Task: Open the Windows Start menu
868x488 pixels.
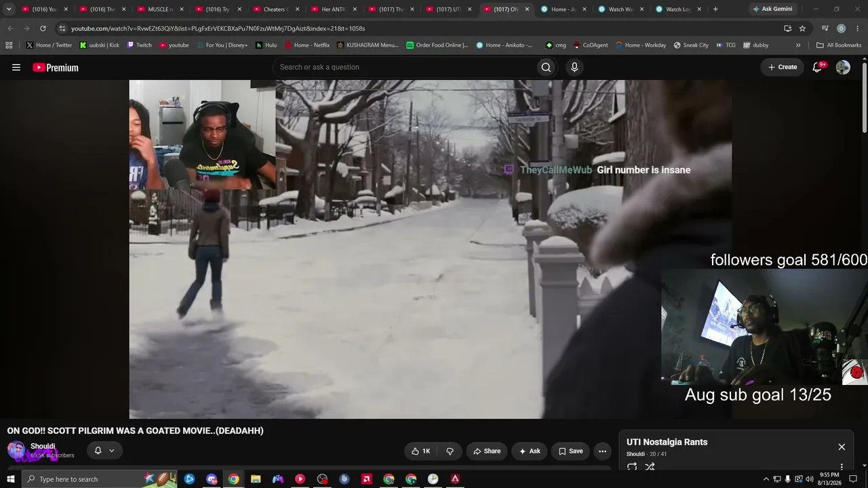Action: 10,479
